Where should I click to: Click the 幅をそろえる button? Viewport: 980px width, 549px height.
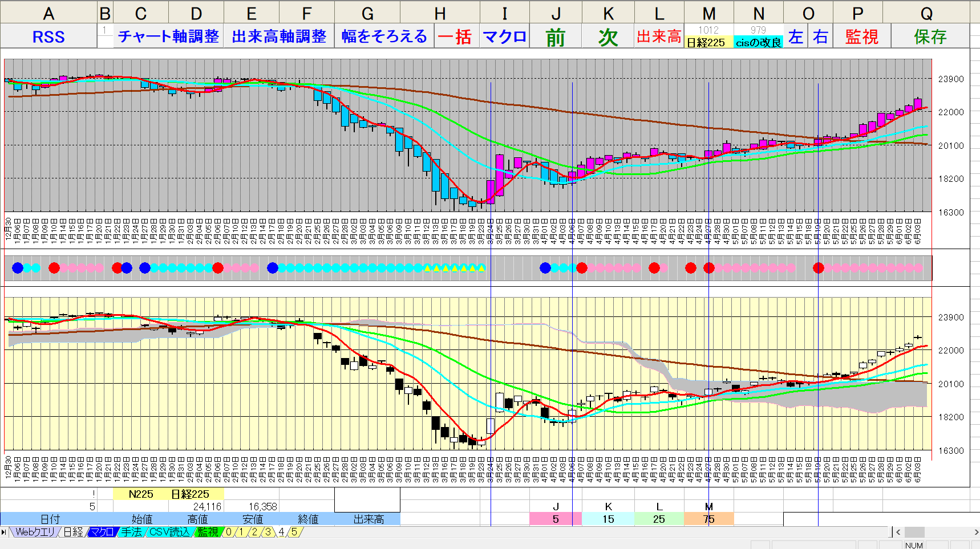point(384,36)
